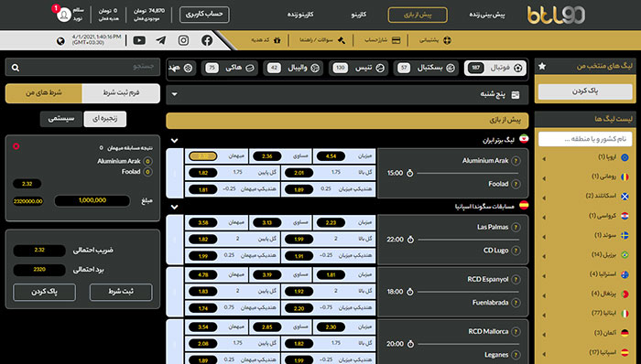Screen dimensions: 641x364
Task: Click the question icon next to RCD Mallorca
Action: (x=516, y=332)
